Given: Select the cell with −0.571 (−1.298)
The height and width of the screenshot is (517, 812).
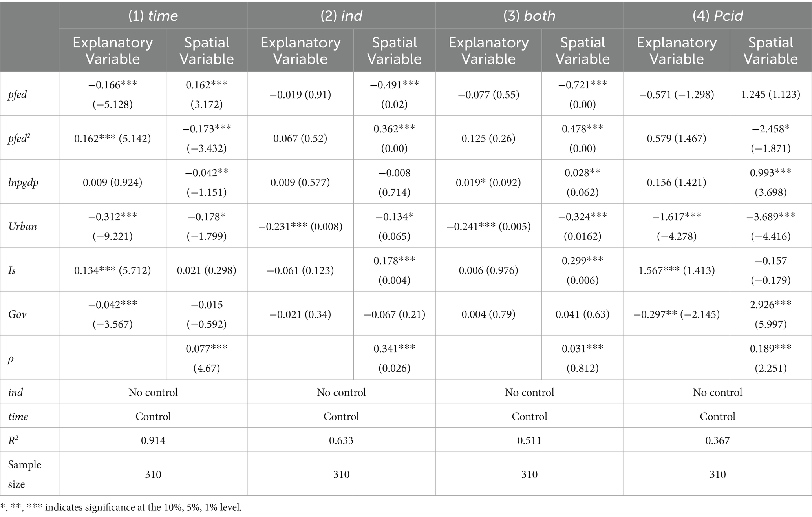Looking at the screenshot, I should click(x=677, y=95).
